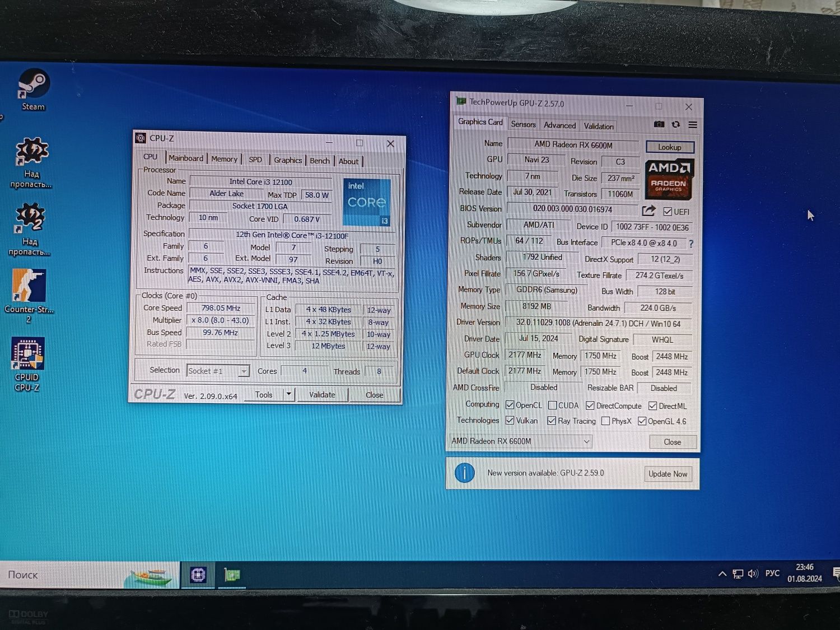This screenshot has height=630, width=840.
Task: Click the blue info icon in update notice
Action: pyautogui.click(x=464, y=473)
